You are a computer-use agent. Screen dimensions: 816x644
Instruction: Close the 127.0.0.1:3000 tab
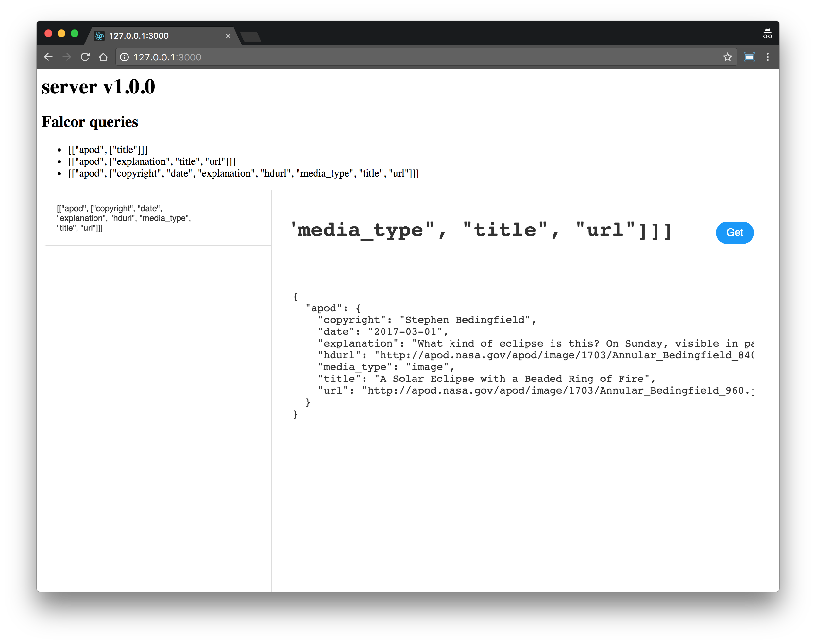[x=228, y=36]
